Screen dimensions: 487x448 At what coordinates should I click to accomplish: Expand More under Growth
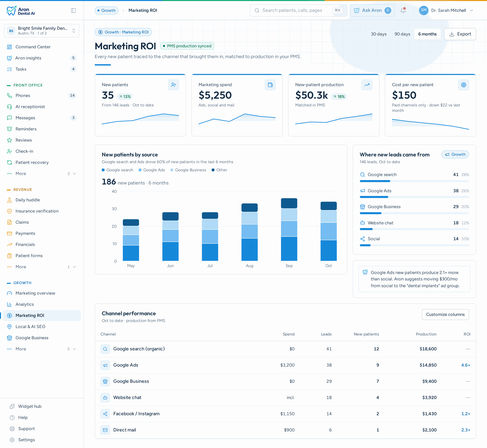coord(42,349)
